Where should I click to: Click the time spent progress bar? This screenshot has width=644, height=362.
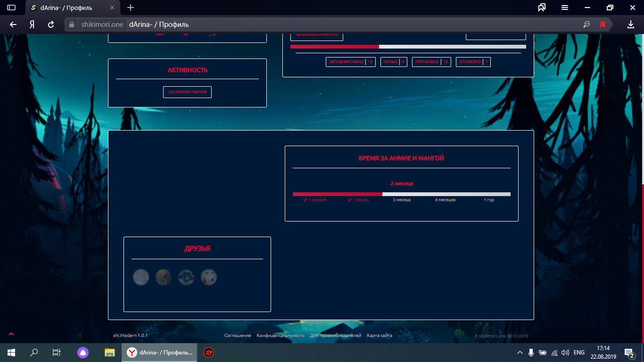tap(401, 194)
